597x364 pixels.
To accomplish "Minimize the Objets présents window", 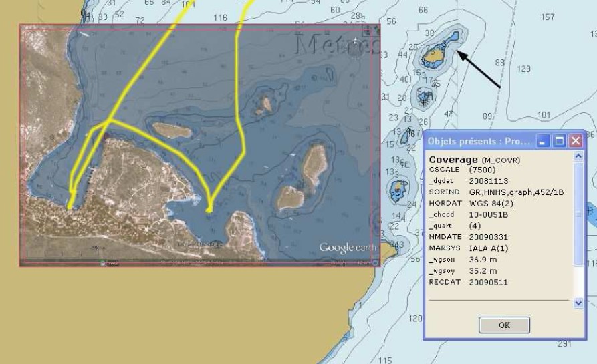I will click(x=544, y=141).
